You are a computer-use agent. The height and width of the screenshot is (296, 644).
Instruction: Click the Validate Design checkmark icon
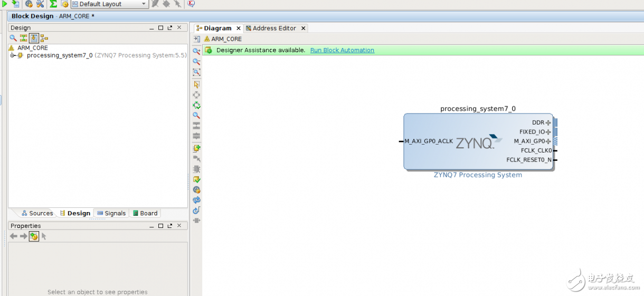196,180
